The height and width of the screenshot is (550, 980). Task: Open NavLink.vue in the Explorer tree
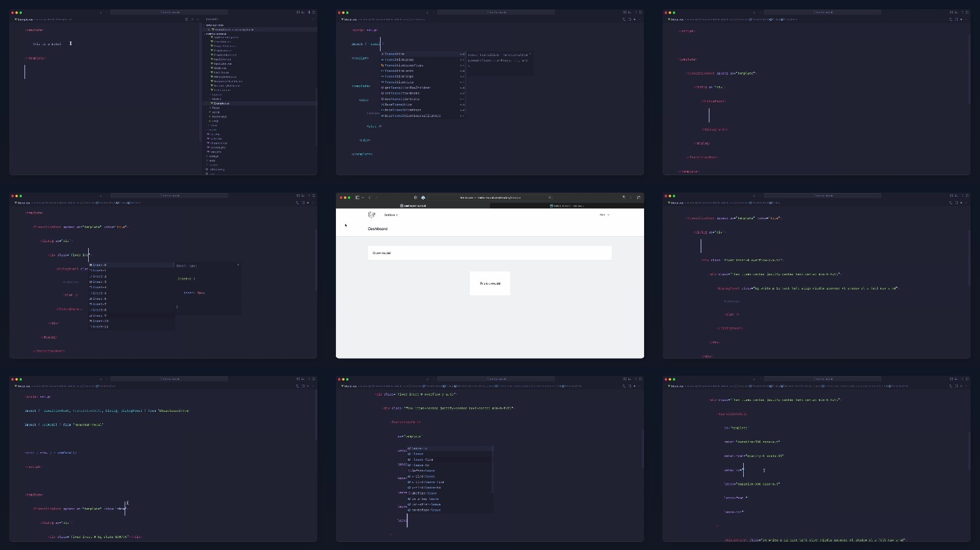pos(220,72)
